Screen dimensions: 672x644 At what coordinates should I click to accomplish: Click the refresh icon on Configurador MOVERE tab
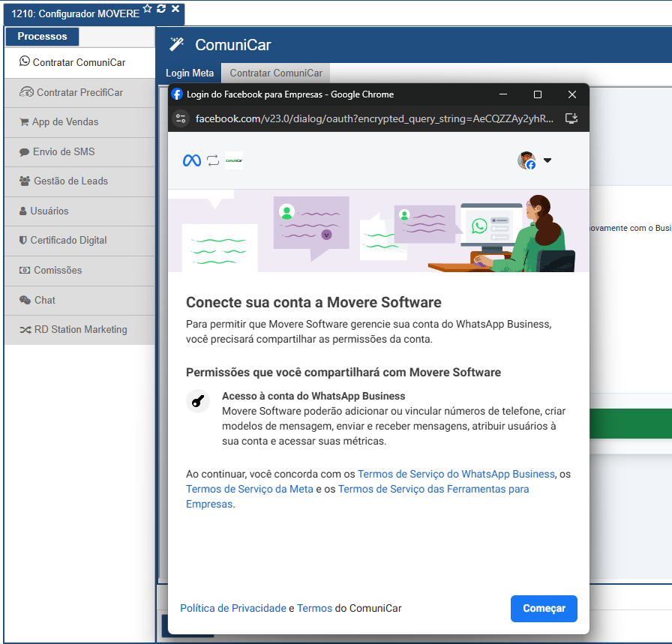(161, 8)
